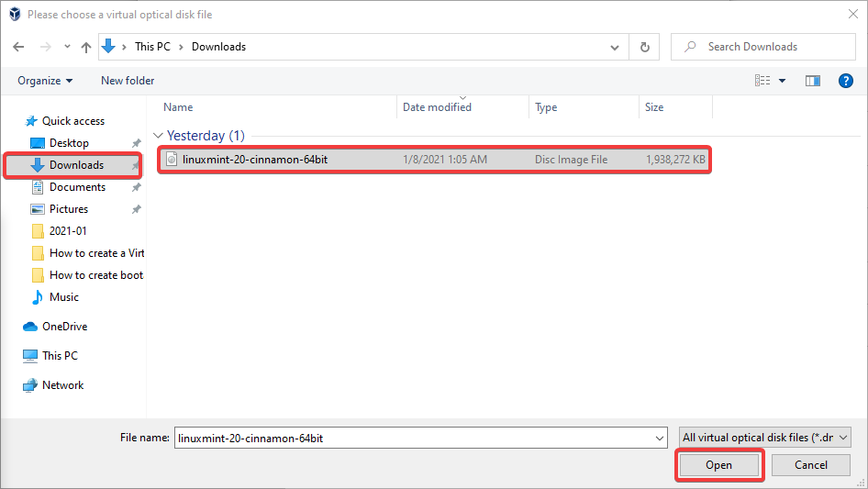Click the Documents page icon
Screen dimensions: 868x489
click(37, 187)
